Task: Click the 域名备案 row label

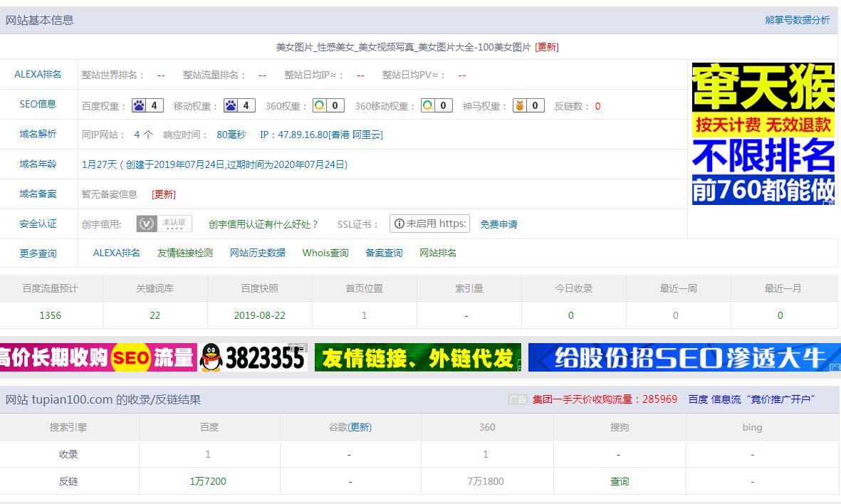Action: pyautogui.click(x=38, y=194)
